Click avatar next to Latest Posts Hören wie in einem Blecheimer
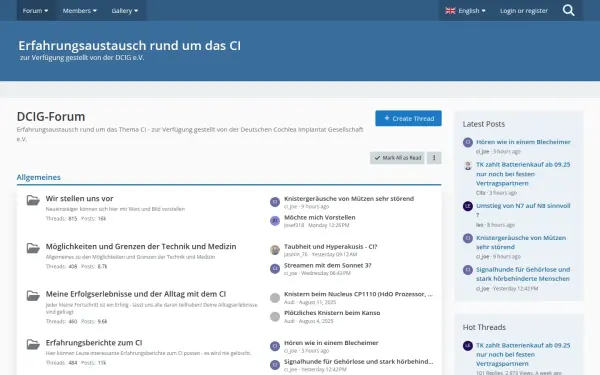The image size is (600, 375). tap(468, 142)
